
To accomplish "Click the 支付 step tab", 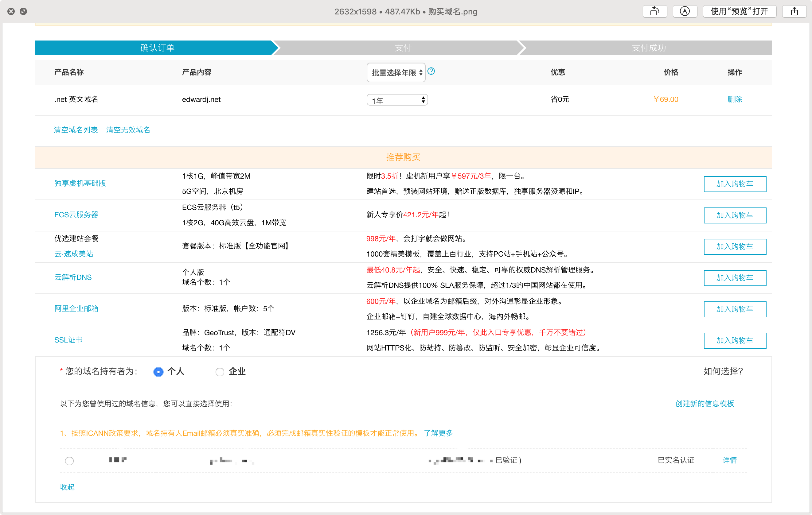I will coord(403,48).
